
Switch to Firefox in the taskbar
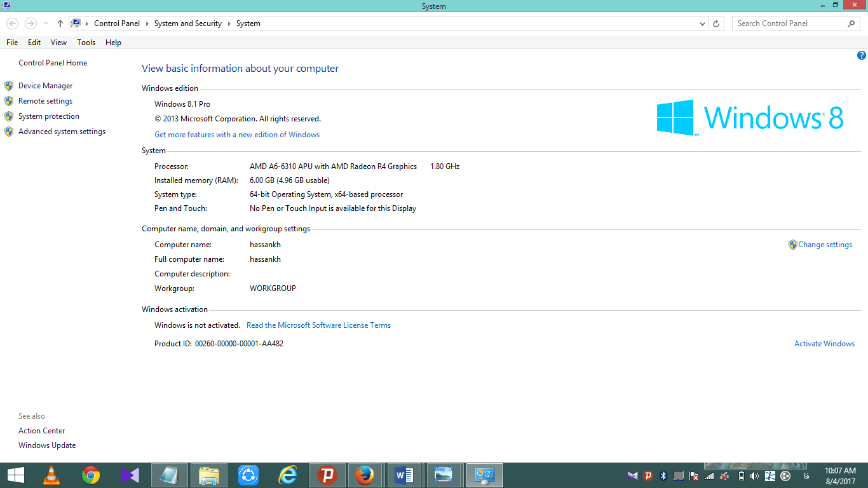pyautogui.click(x=364, y=475)
